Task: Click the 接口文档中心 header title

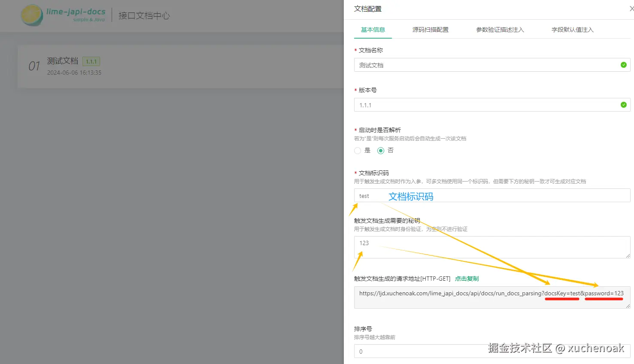Action: click(144, 15)
